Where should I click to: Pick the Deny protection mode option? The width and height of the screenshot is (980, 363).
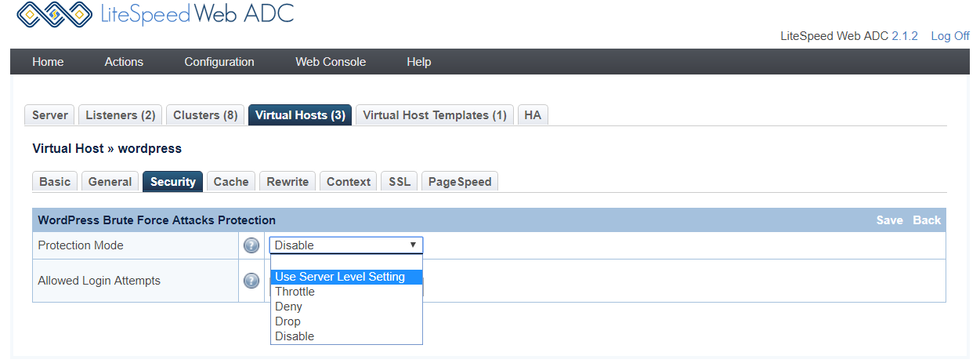pos(288,307)
